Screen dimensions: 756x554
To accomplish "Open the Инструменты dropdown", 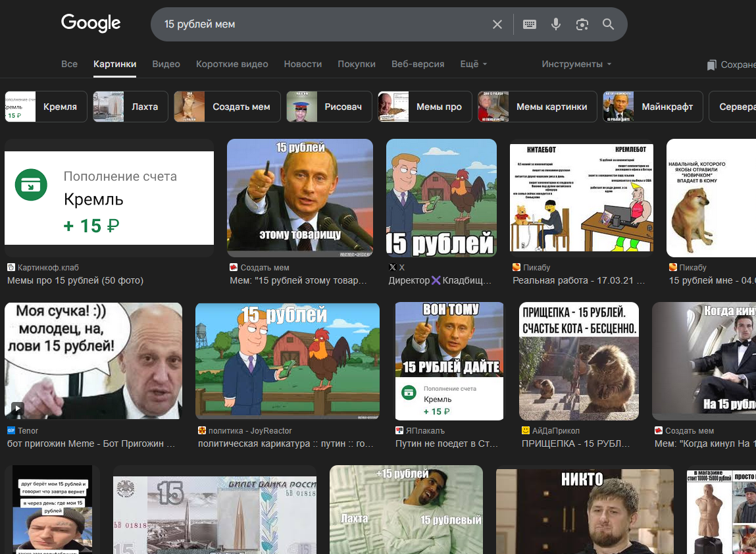I will (x=576, y=64).
